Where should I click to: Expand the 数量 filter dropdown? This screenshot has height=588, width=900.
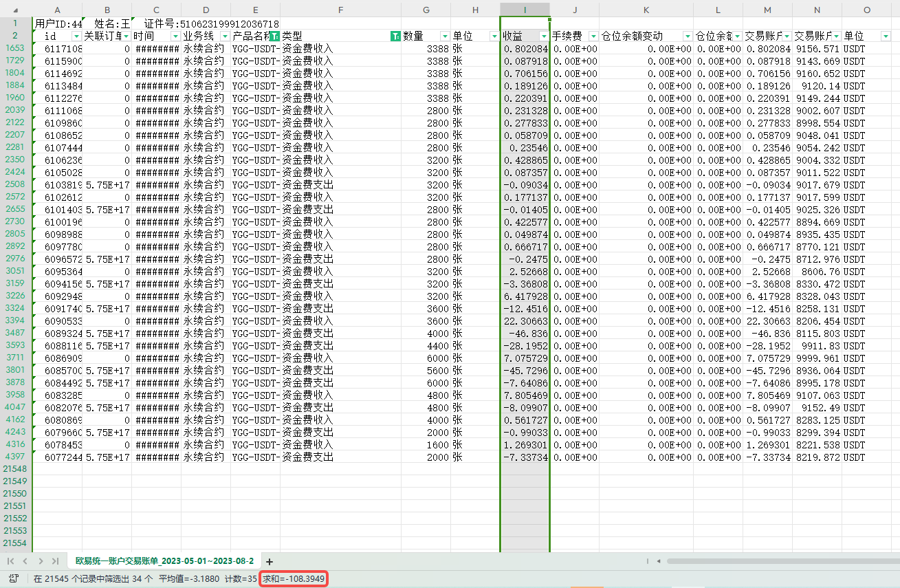point(445,36)
